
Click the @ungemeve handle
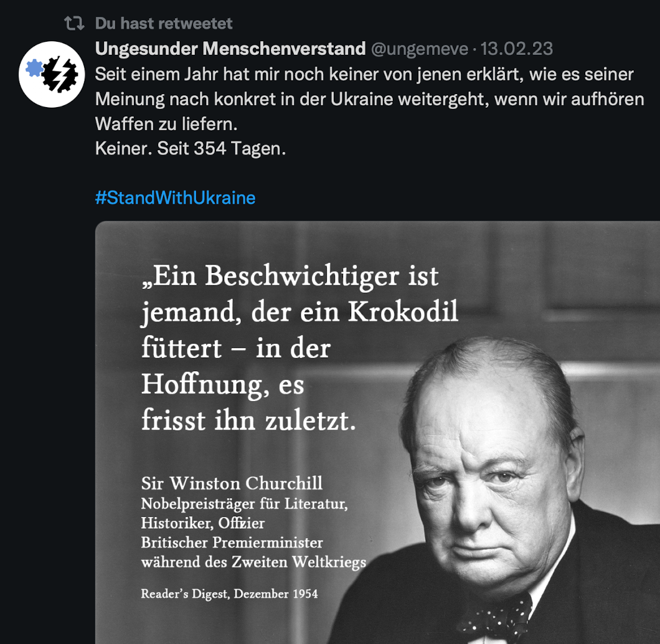(420, 49)
